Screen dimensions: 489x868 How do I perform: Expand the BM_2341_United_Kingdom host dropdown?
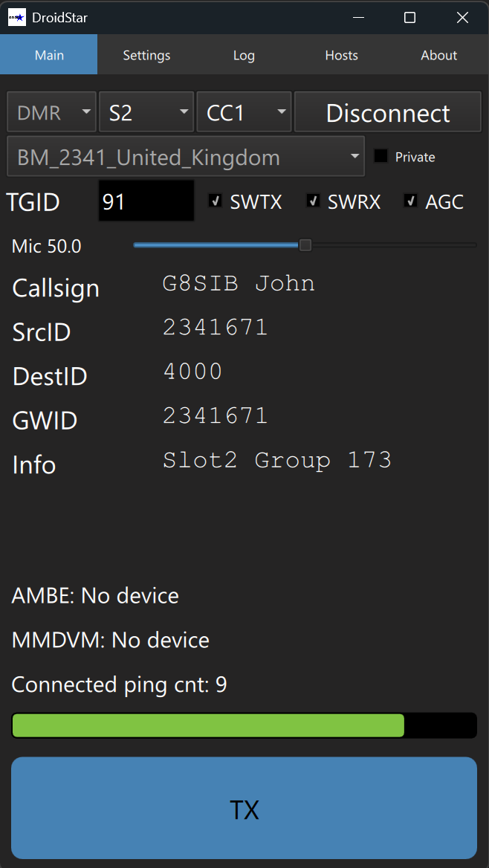tap(186, 157)
